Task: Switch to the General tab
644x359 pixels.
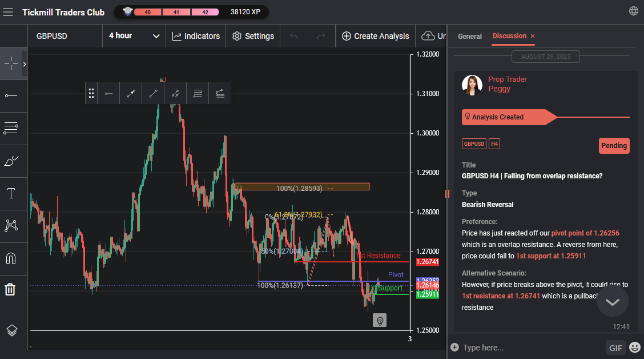Action: click(x=470, y=36)
